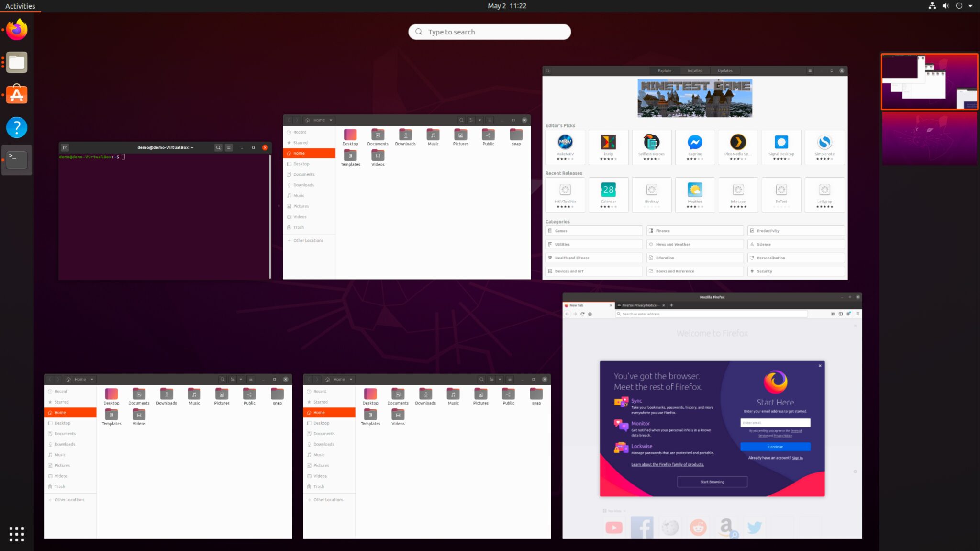Open the search icon in Ubuntu Software

coord(547,70)
